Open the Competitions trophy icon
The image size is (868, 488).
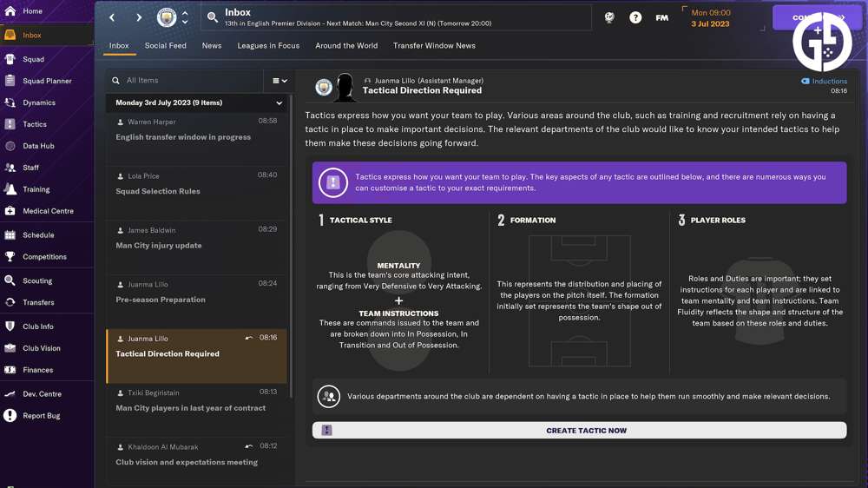(10, 256)
